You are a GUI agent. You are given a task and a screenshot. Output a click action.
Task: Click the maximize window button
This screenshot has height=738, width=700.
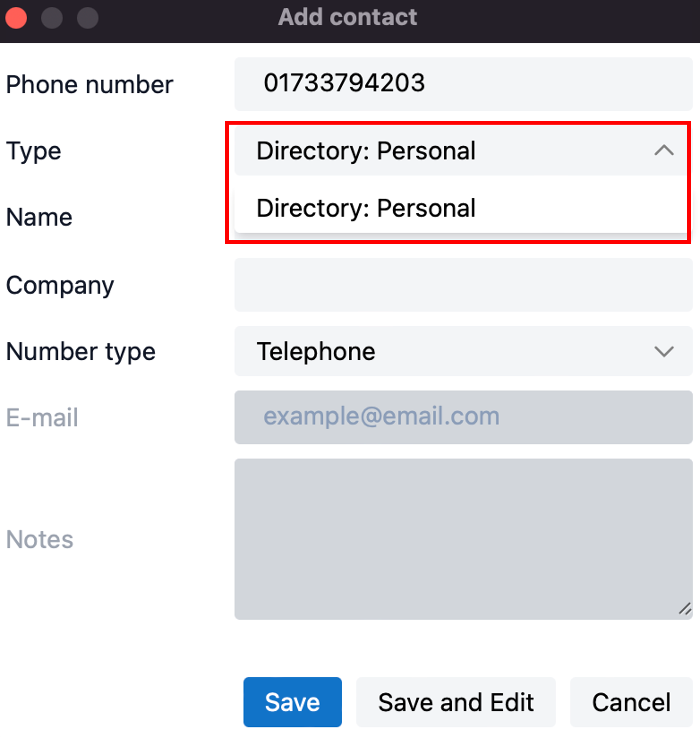[x=87, y=18]
